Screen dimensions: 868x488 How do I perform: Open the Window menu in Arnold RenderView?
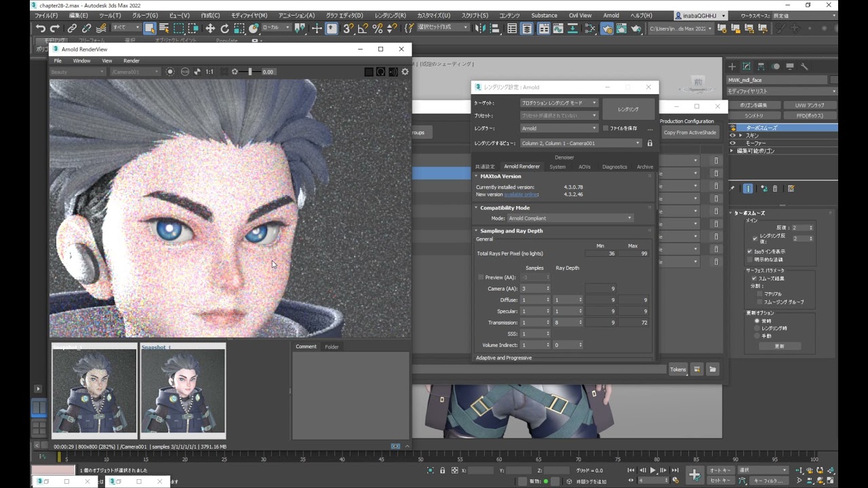pyautogui.click(x=81, y=61)
